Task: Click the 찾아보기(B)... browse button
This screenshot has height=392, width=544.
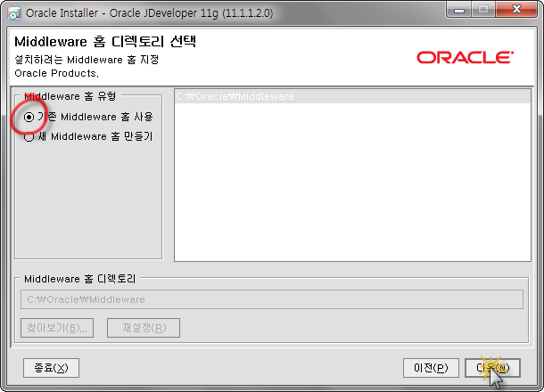Action: click(57, 328)
